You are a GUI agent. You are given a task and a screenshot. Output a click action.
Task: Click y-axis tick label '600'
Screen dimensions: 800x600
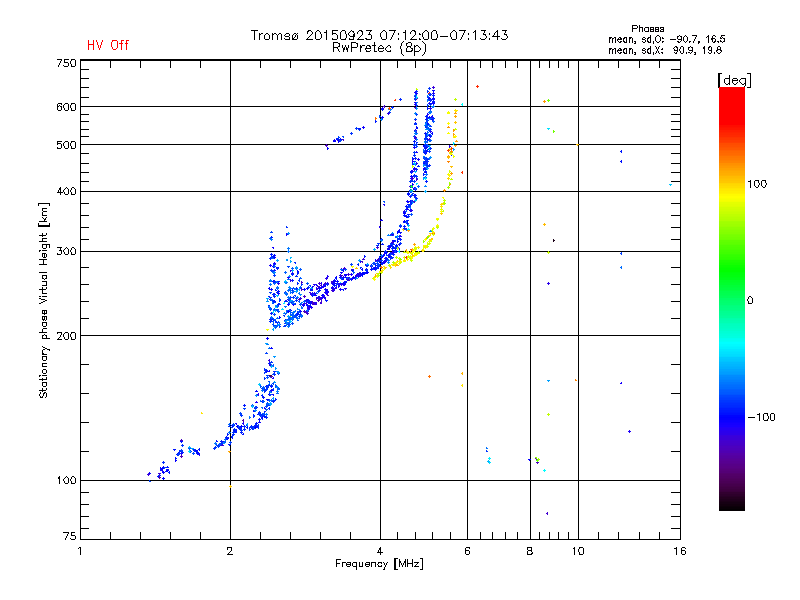click(66, 107)
